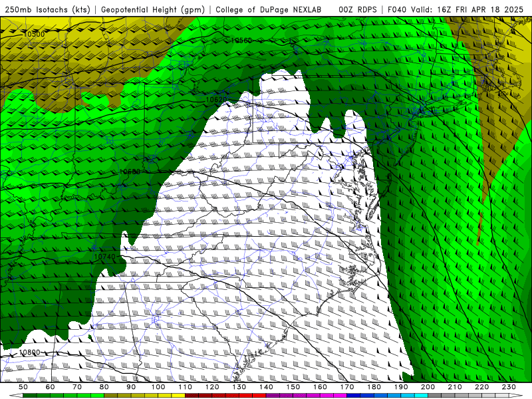
Task: Click the 50 value on the color scale
Action: point(23,387)
